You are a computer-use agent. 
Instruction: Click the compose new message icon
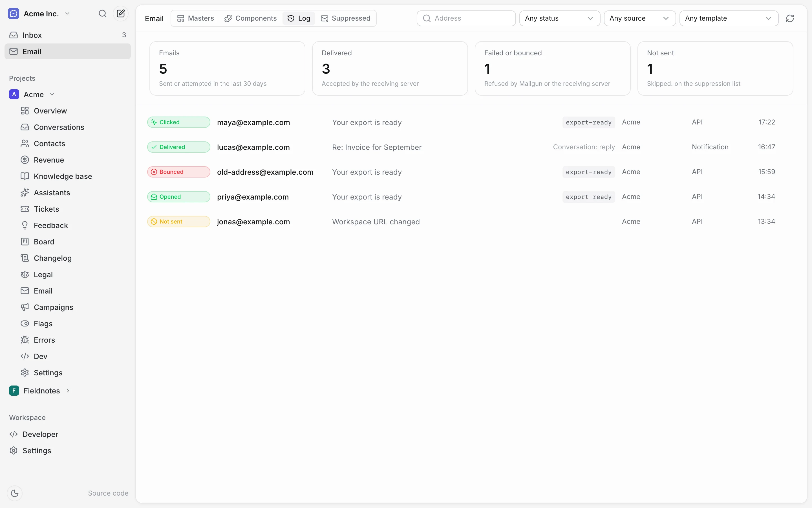point(121,14)
